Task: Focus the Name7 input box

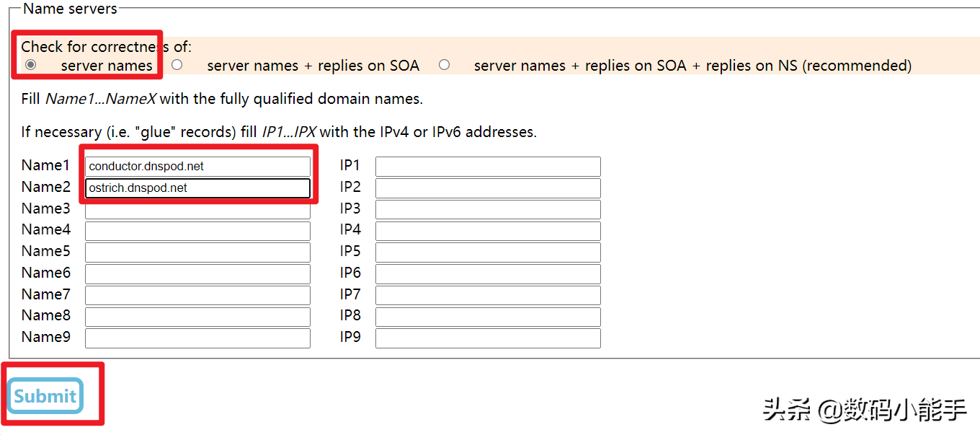Action: click(x=197, y=296)
